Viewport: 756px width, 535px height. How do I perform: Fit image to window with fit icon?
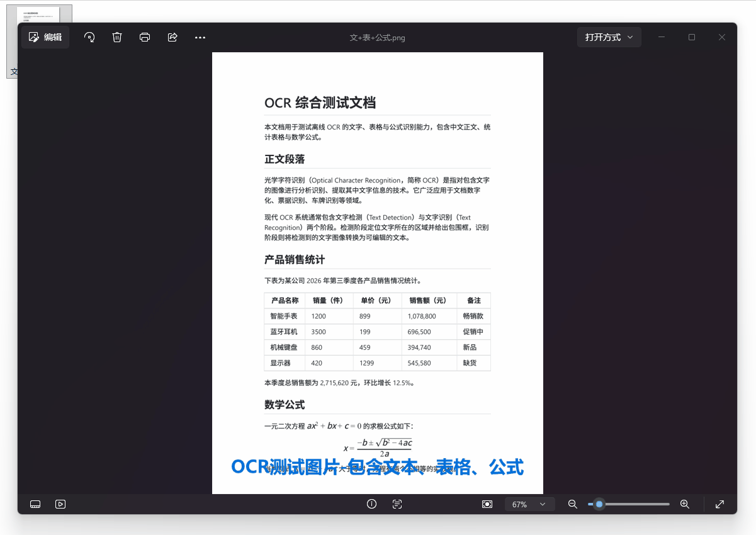tap(487, 504)
